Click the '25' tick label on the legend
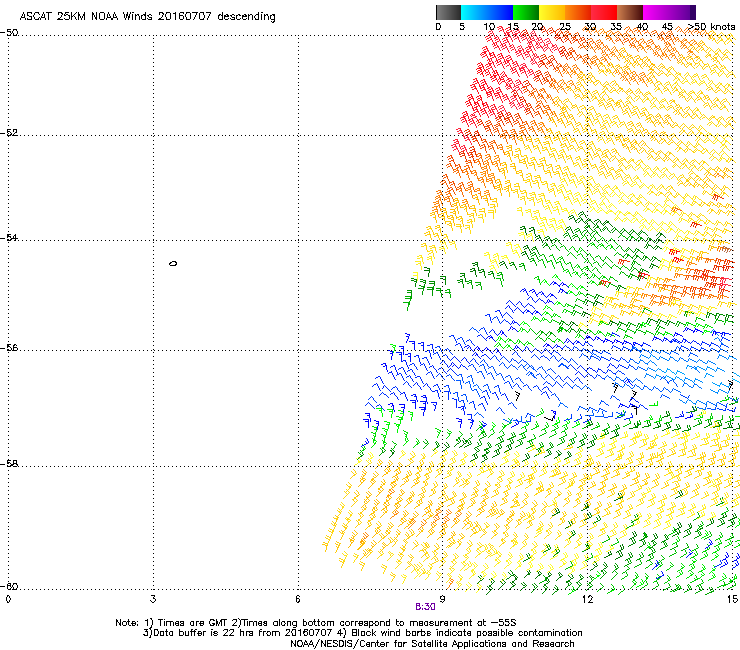The width and height of the screenshot is (740, 650). [x=565, y=27]
